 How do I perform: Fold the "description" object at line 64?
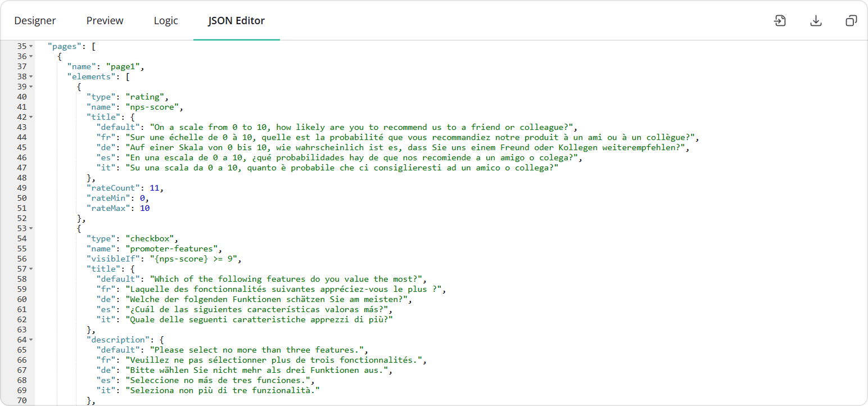pos(30,339)
